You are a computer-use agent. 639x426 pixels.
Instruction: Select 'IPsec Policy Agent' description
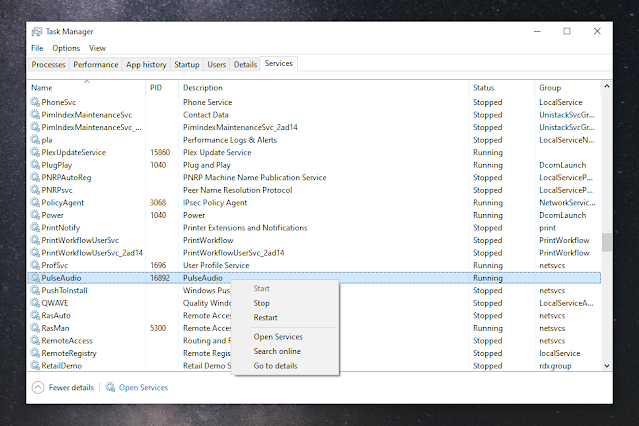(x=215, y=203)
